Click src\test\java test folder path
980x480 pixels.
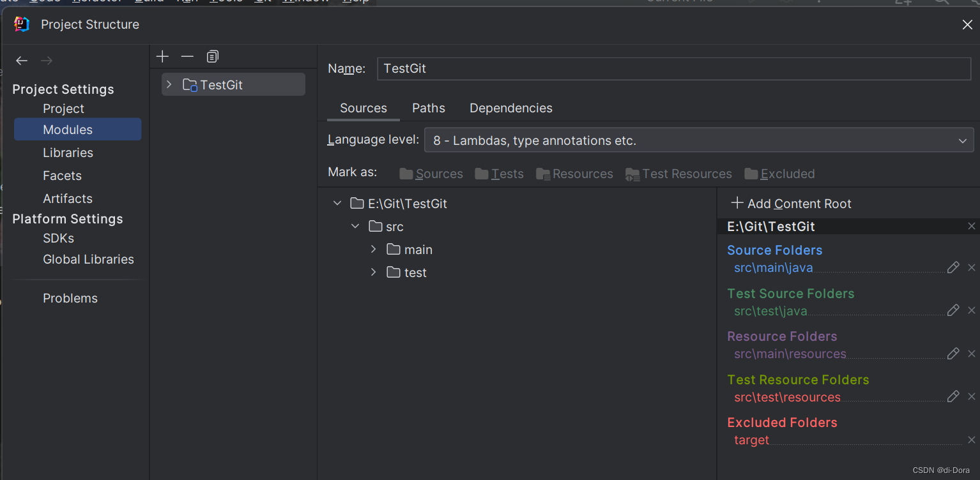pyautogui.click(x=770, y=311)
